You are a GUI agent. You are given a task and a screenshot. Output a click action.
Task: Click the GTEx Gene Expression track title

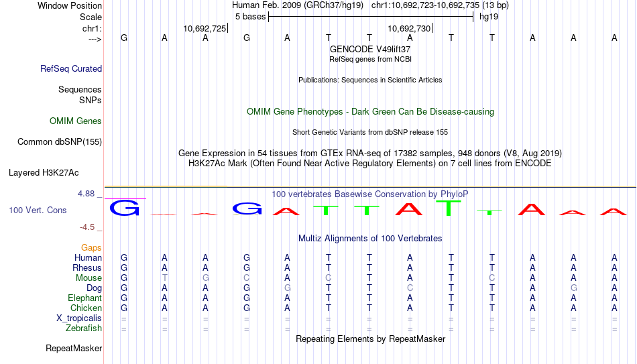[370, 153]
